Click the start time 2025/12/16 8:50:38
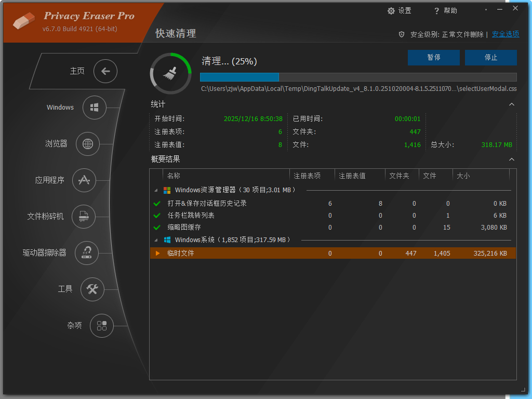 point(253,119)
